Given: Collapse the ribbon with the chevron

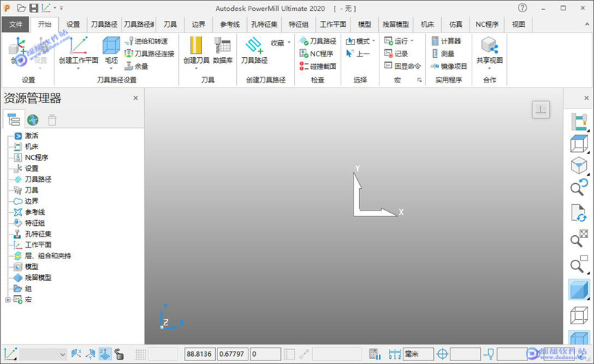Looking at the screenshot, I should [587, 24].
